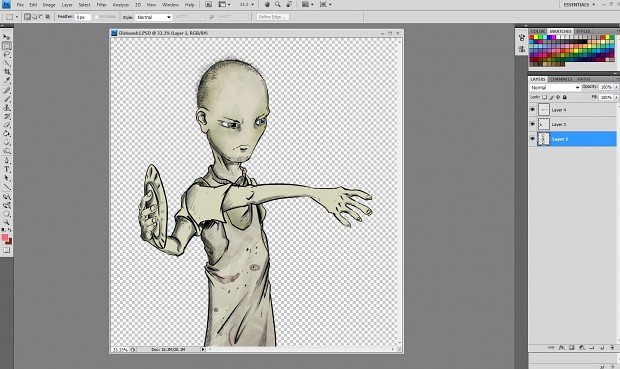The width and height of the screenshot is (620, 369).
Task: Click the Photoshop Ps logo icon
Action: pyautogui.click(x=6, y=5)
